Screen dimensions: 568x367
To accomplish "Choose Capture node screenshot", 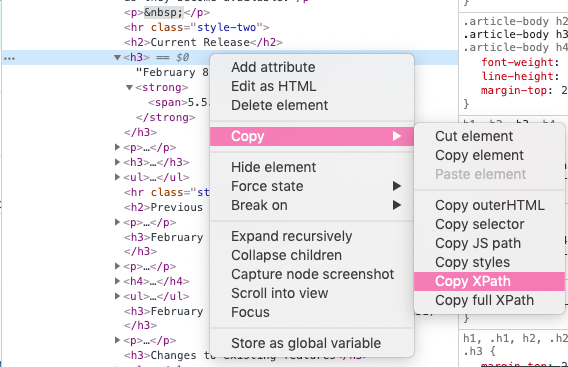I will point(312,274).
